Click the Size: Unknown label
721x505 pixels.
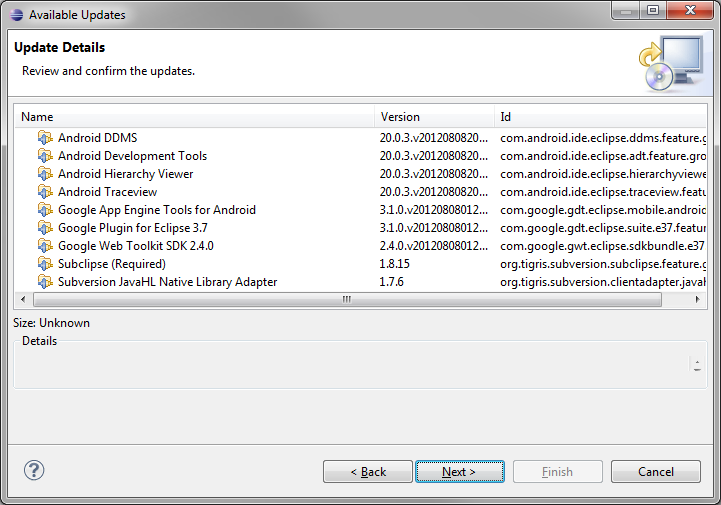(52, 323)
